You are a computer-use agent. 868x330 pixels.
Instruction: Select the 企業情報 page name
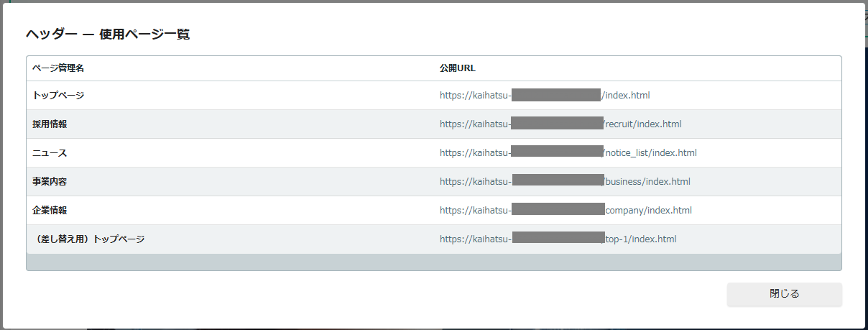(x=50, y=210)
